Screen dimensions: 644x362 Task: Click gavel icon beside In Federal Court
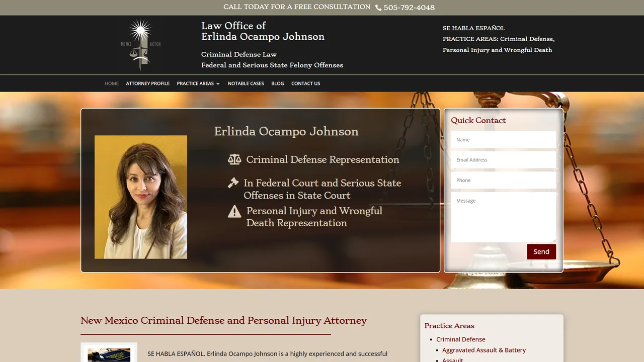point(233,183)
